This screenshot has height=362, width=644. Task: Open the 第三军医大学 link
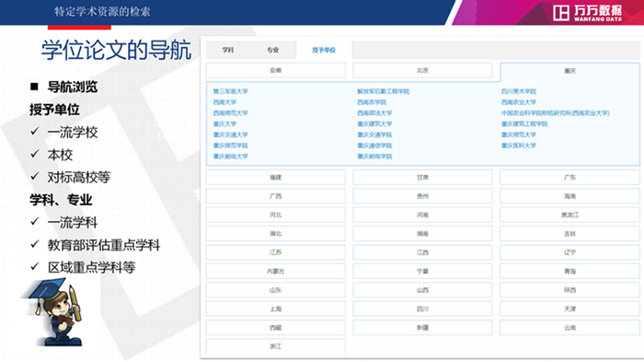(x=230, y=91)
